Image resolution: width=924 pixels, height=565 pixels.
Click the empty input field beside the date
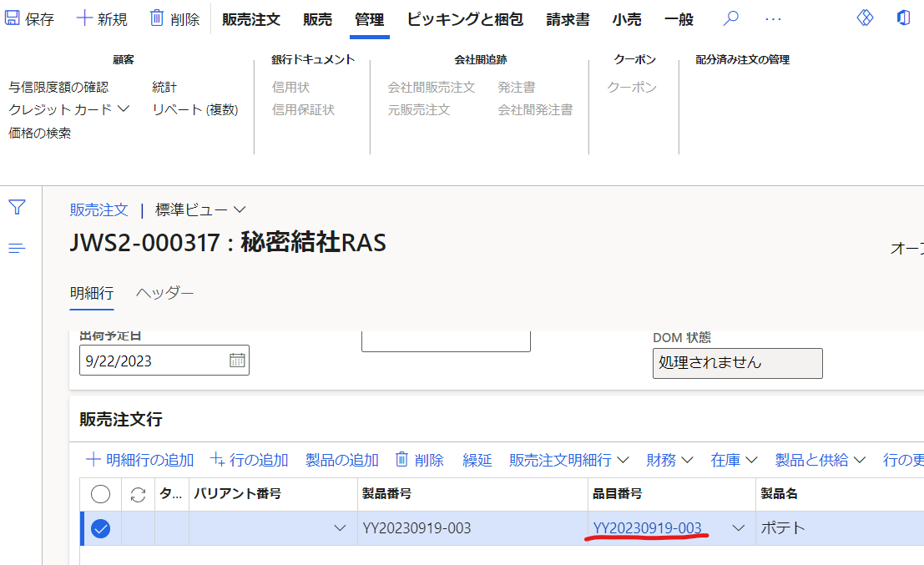[446, 341]
